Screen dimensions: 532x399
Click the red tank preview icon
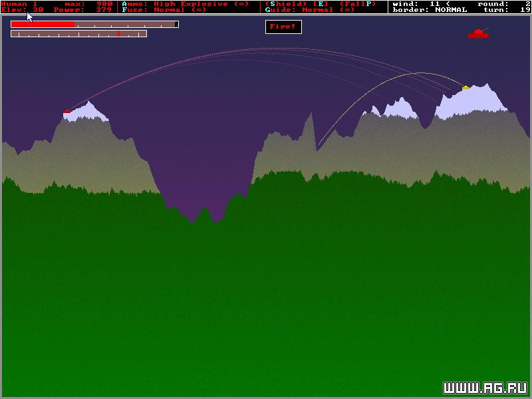(x=478, y=33)
